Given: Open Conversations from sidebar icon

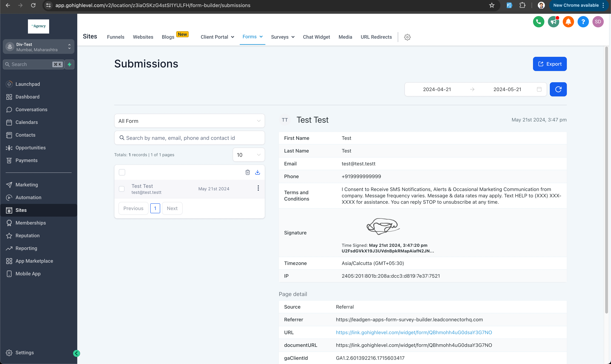Looking at the screenshot, I should click(x=9, y=109).
